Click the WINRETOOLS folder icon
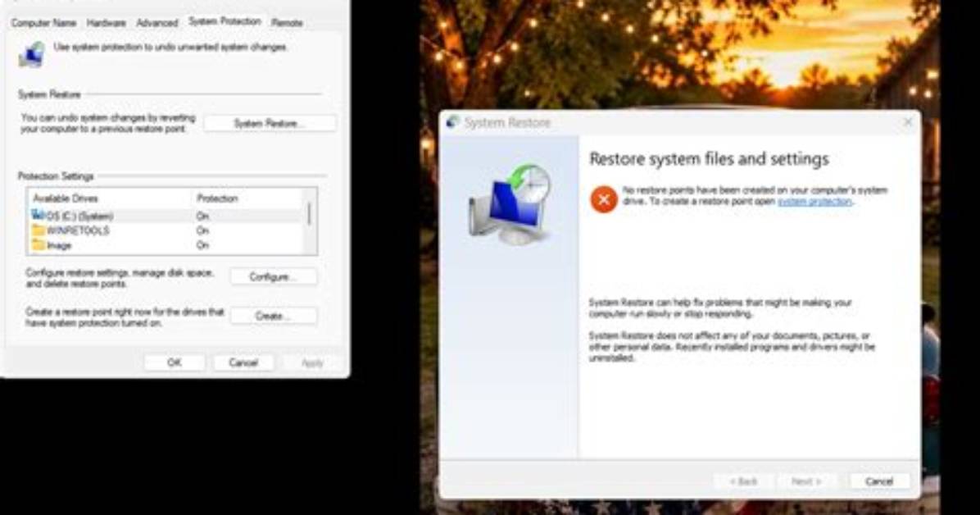Viewport: 980px width, 515px height. 39,230
